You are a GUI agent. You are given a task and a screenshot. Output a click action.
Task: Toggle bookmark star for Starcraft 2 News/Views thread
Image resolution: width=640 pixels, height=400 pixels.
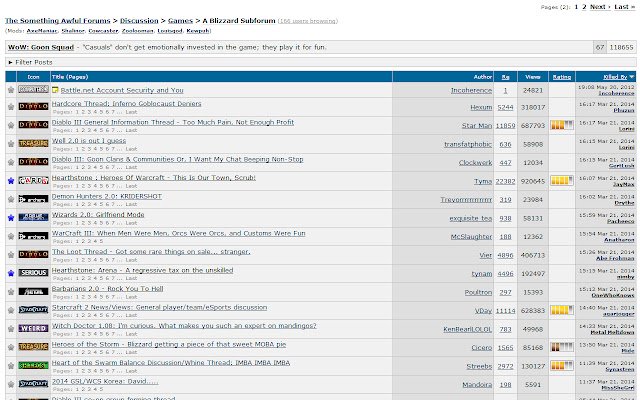coord(11,310)
